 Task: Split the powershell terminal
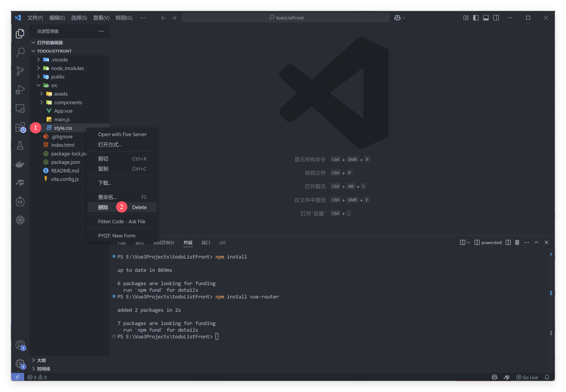click(x=508, y=242)
